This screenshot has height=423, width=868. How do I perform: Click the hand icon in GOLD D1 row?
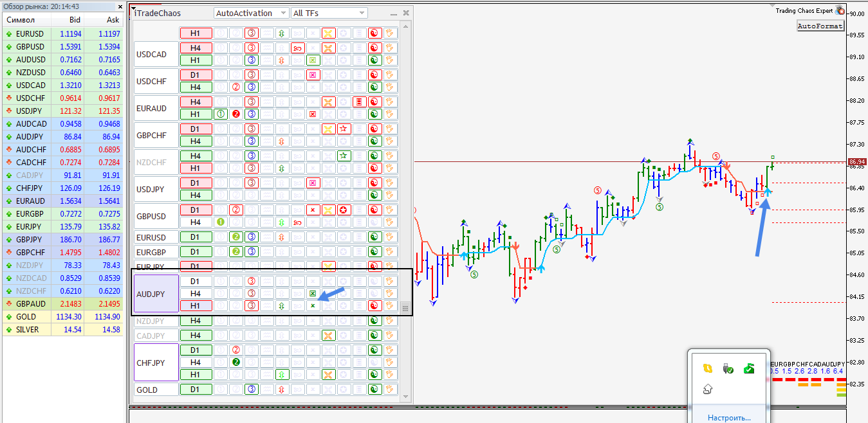click(391, 390)
